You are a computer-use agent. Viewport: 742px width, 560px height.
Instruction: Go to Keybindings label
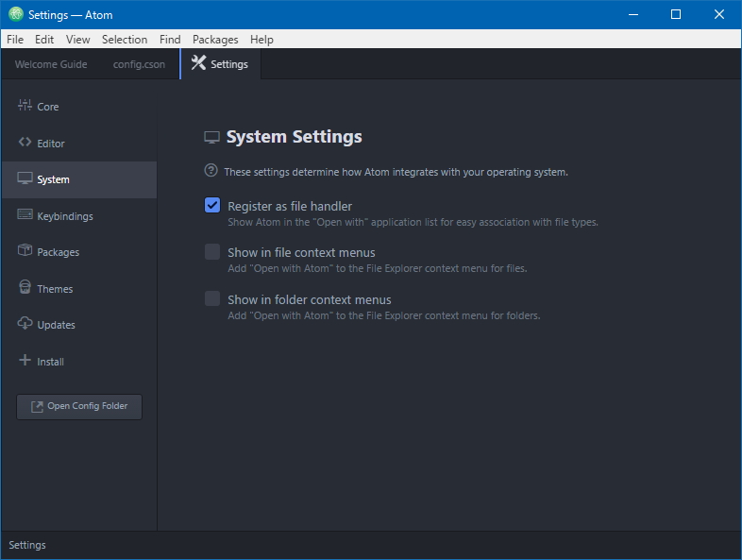pyautogui.click(x=65, y=216)
